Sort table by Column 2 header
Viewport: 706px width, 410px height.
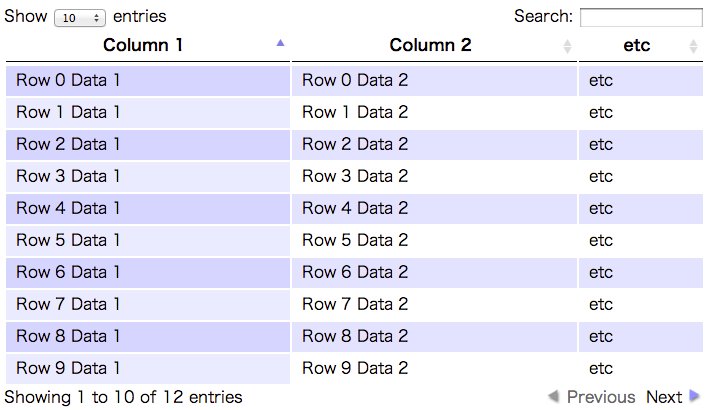(430, 45)
